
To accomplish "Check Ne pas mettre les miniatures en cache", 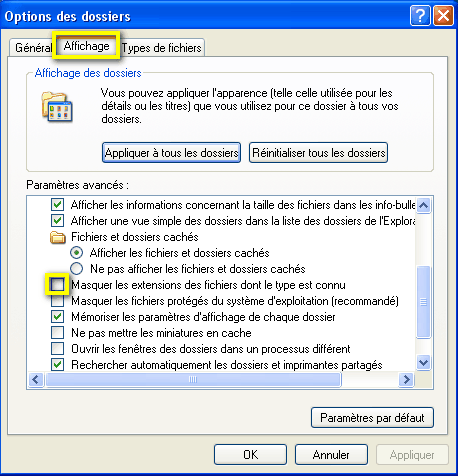I will pos(57,333).
